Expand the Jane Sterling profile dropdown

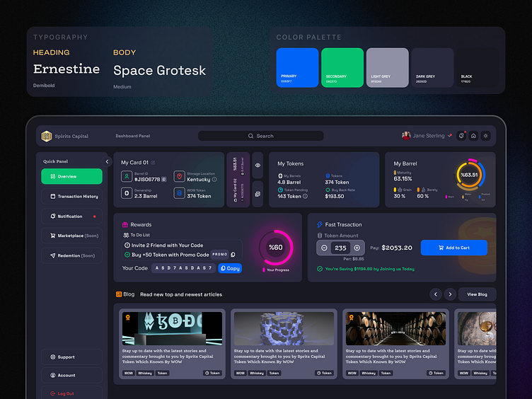pyautogui.click(x=450, y=136)
